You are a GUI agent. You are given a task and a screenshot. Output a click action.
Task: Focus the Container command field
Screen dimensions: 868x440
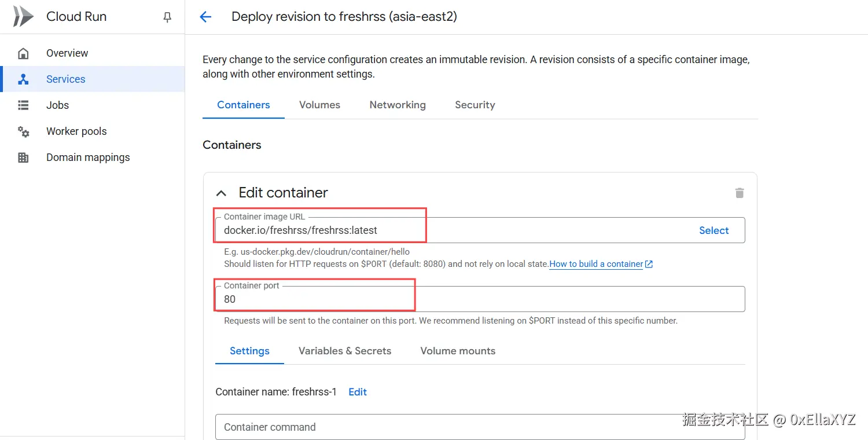pyautogui.click(x=479, y=427)
